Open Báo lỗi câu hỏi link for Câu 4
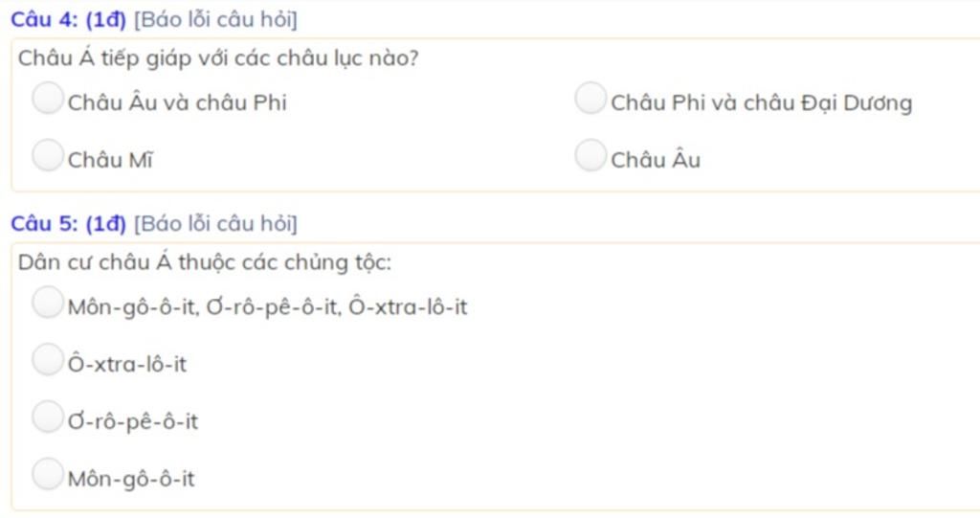This screenshot has width=980, height=518. [x=215, y=19]
